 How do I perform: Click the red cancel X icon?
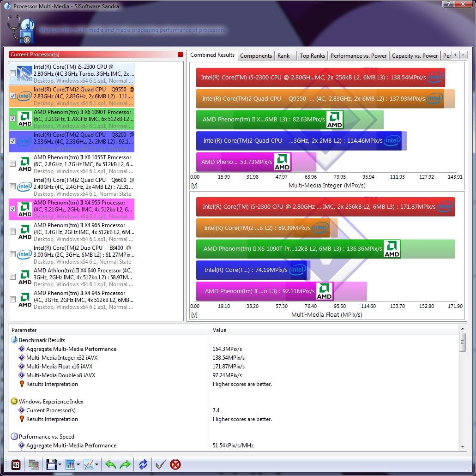pos(175,464)
